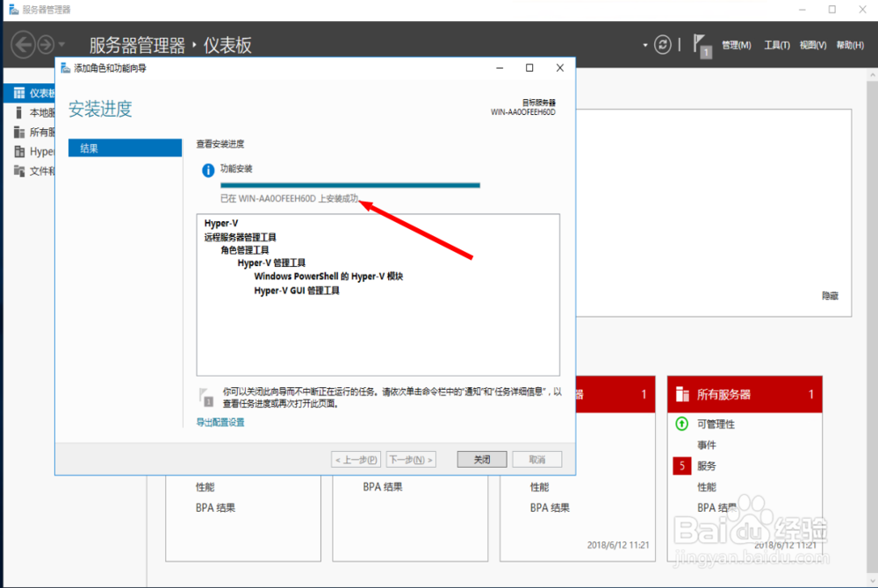Viewport: 878px width, 588px height.
Task: Maximize the 添加角色和功能向导 window
Action: (x=529, y=68)
